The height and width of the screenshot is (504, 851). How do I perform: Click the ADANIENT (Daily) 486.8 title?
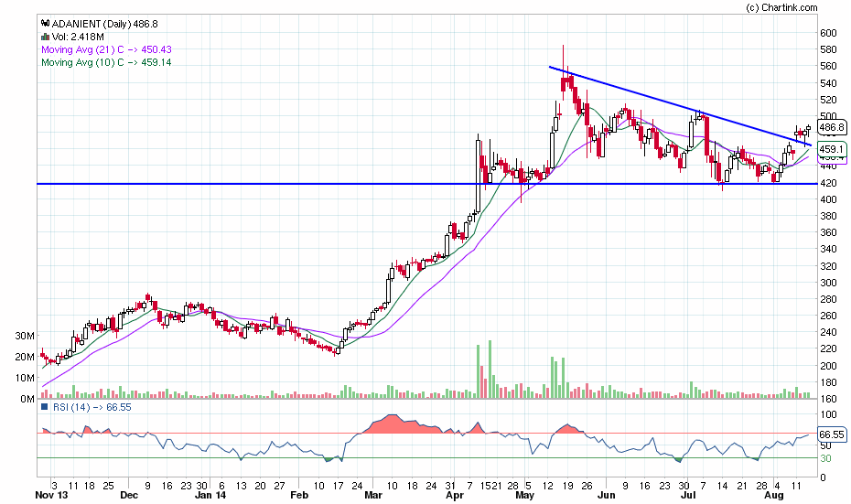coord(105,24)
